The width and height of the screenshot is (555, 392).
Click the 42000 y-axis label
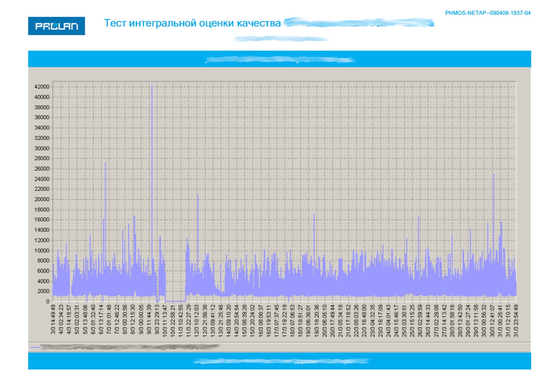(x=42, y=87)
